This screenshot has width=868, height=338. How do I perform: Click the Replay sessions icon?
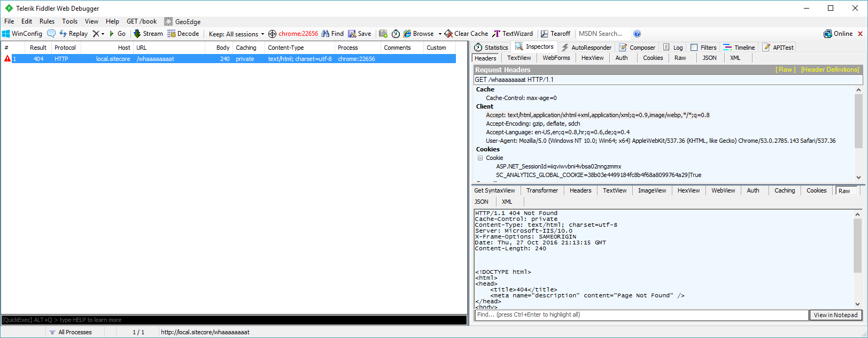pos(63,34)
